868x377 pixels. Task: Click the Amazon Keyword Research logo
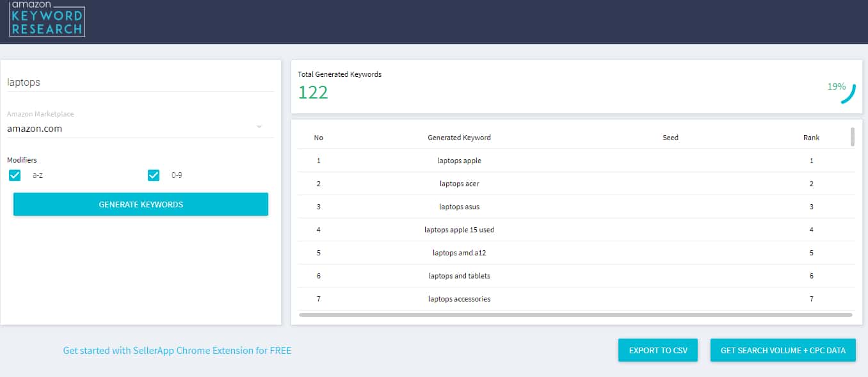tap(47, 18)
